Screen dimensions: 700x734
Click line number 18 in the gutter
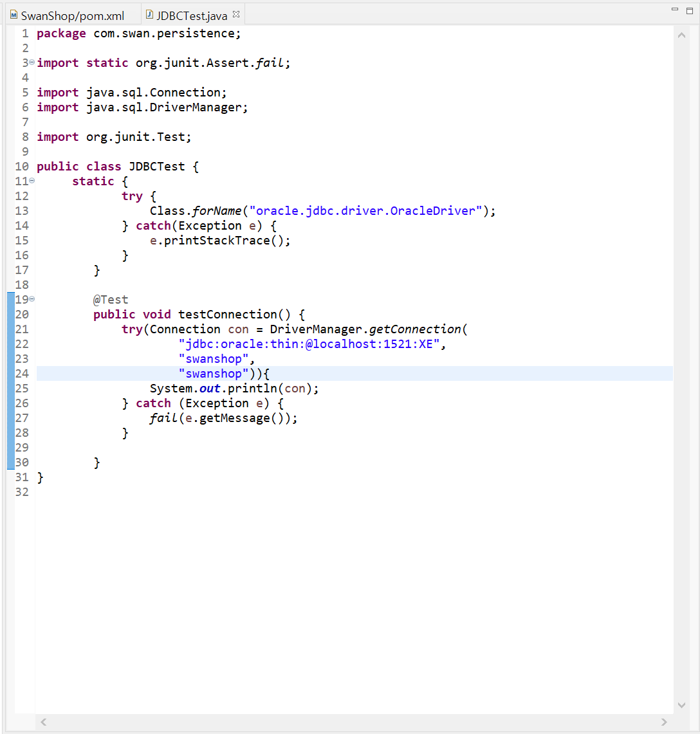[x=22, y=285]
